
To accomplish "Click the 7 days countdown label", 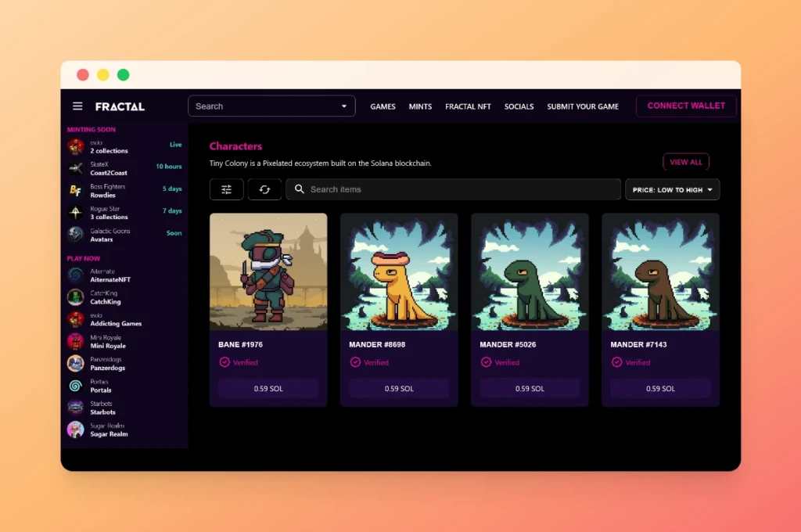I will click(x=172, y=210).
